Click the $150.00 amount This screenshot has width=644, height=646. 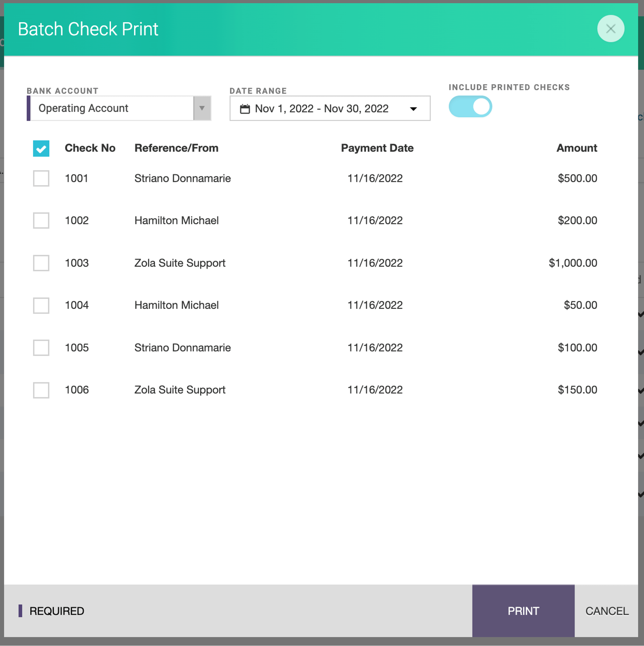pyautogui.click(x=577, y=390)
